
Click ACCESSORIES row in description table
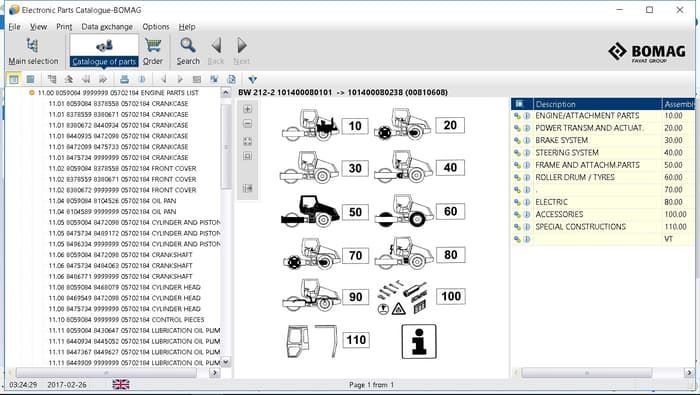point(603,214)
